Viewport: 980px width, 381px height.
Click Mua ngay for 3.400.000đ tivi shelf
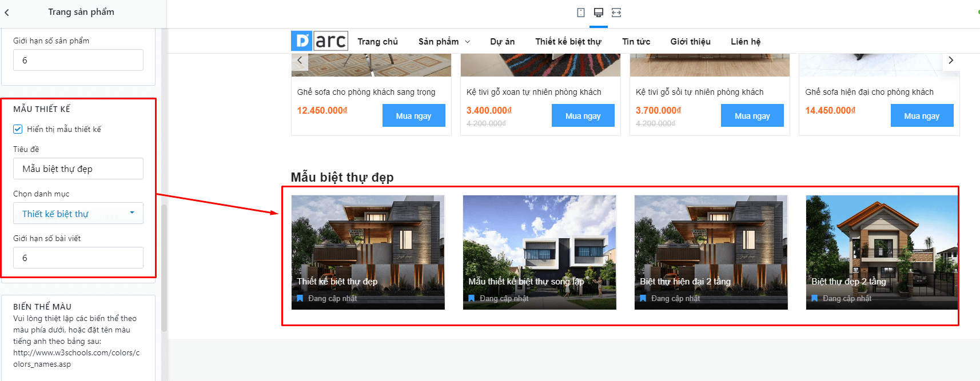tap(583, 115)
